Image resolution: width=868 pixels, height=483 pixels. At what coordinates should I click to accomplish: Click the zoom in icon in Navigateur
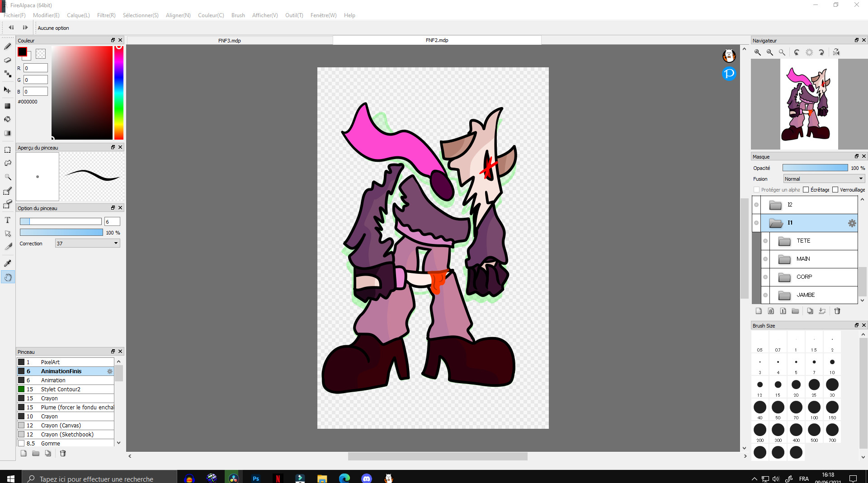click(758, 52)
